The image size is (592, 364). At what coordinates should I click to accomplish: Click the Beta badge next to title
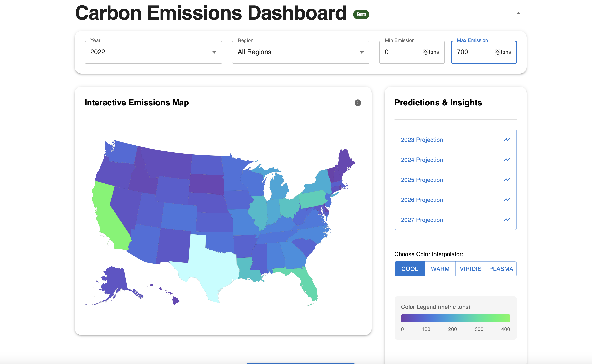(x=361, y=15)
